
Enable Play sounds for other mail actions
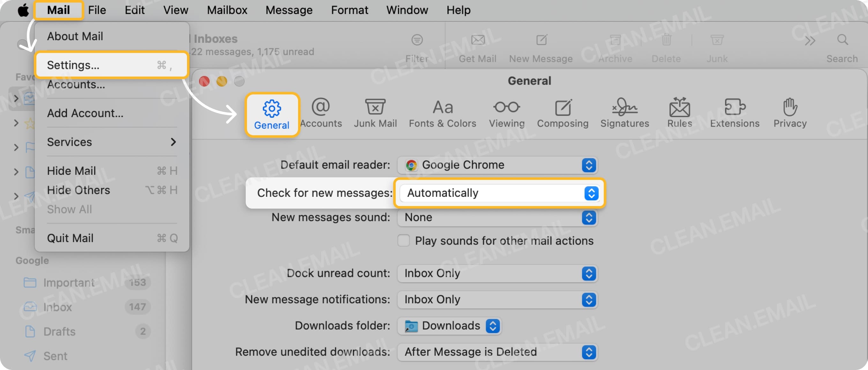tap(403, 241)
